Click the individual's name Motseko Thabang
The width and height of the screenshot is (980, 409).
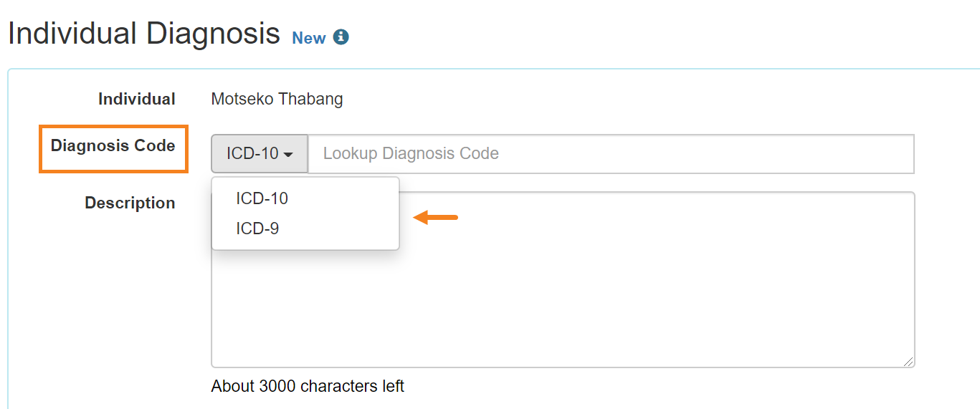277,99
